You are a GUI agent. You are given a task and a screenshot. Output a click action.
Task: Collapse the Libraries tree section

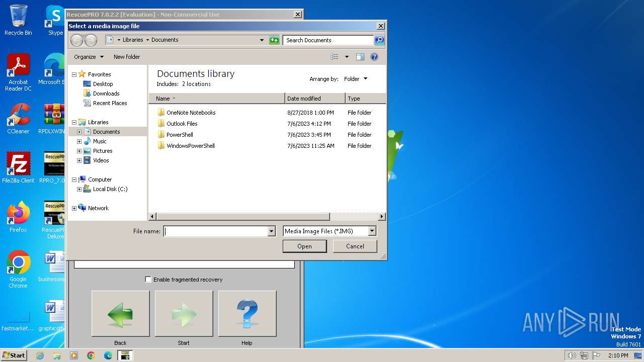click(74, 122)
